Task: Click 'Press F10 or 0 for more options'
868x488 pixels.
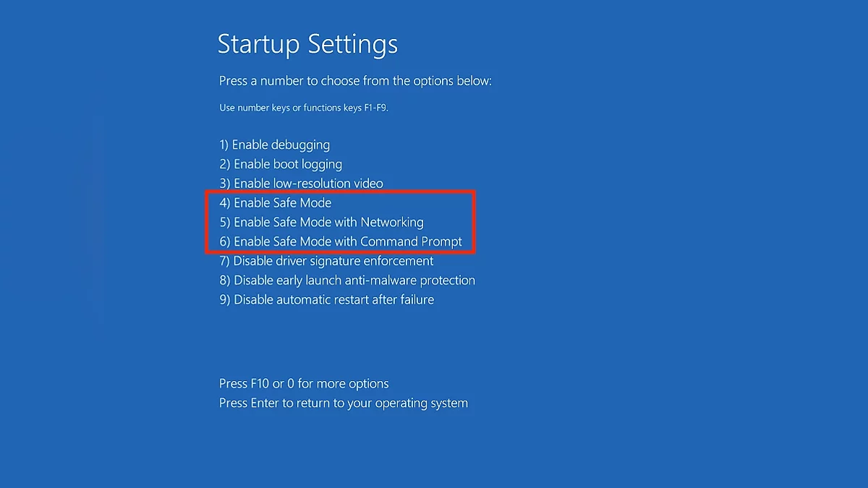Action: tap(304, 384)
